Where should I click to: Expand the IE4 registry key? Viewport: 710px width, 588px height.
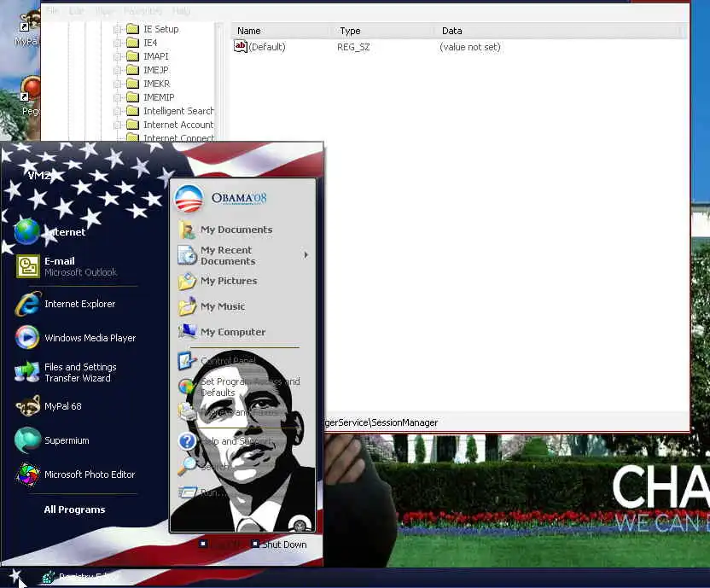pos(117,43)
